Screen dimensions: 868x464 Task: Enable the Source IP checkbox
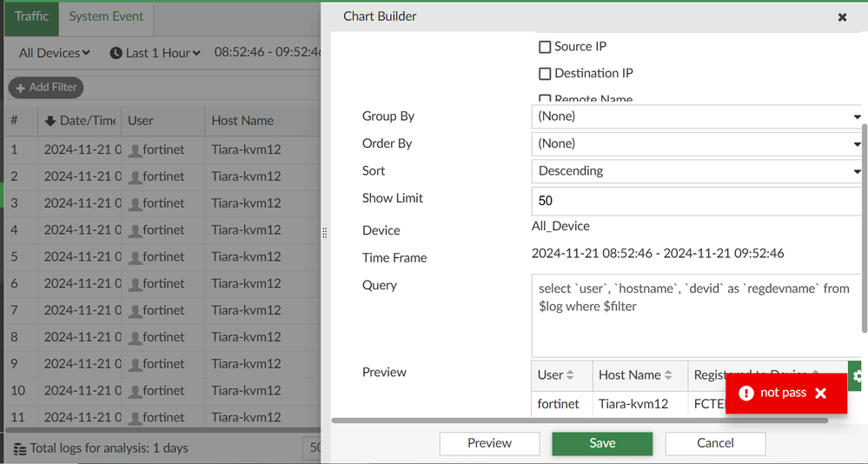click(x=545, y=47)
